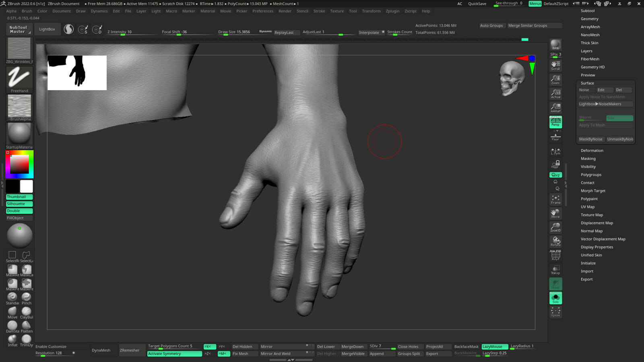644x362 pixels.
Task: Expand the Layers subpalette
Action: point(586,51)
